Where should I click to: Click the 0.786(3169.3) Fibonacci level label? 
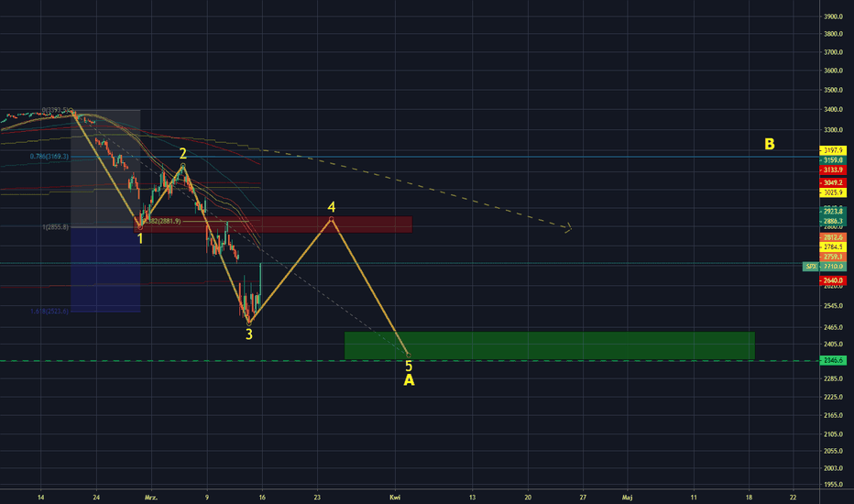pyautogui.click(x=49, y=157)
